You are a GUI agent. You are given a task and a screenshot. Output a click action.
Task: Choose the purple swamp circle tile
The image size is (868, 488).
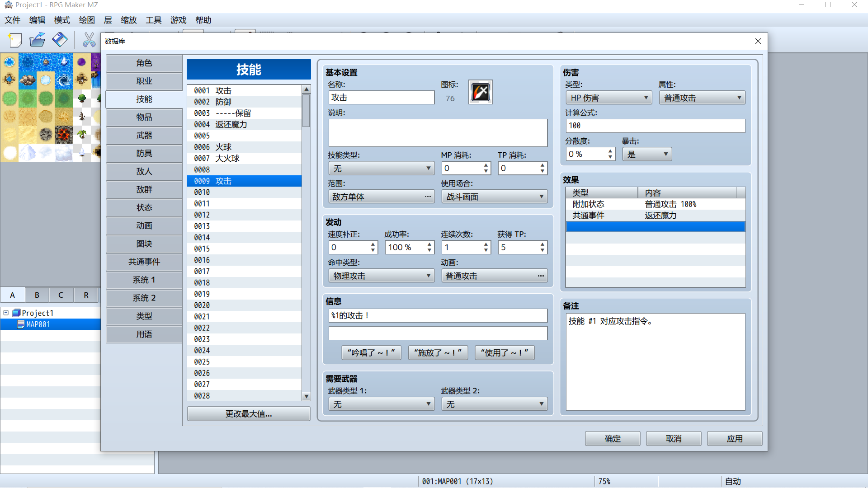point(82,62)
